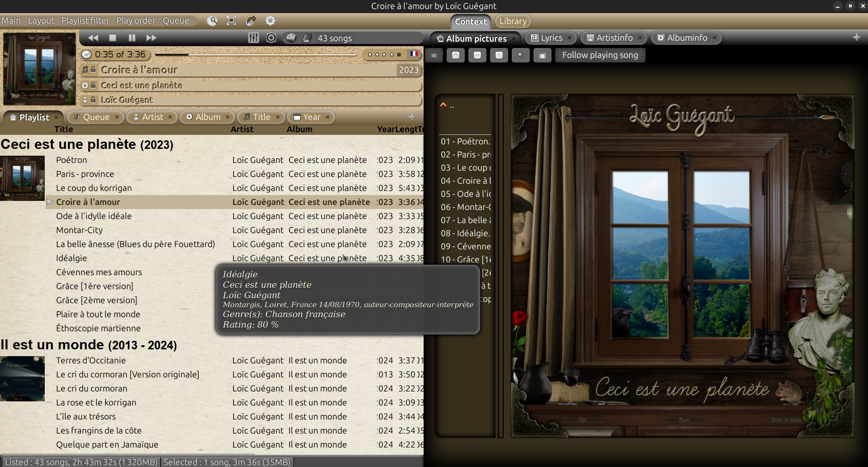Open the Layout menu

pyautogui.click(x=41, y=21)
